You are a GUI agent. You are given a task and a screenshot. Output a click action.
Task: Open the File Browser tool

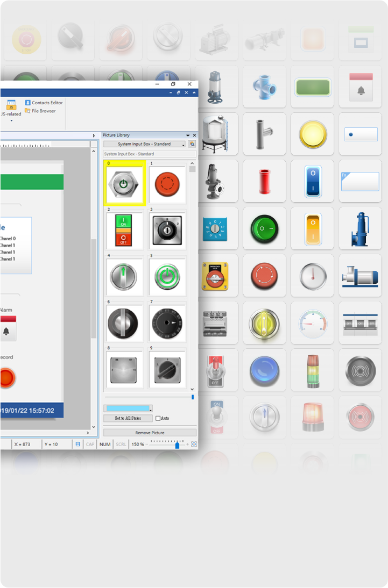pyautogui.click(x=40, y=111)
